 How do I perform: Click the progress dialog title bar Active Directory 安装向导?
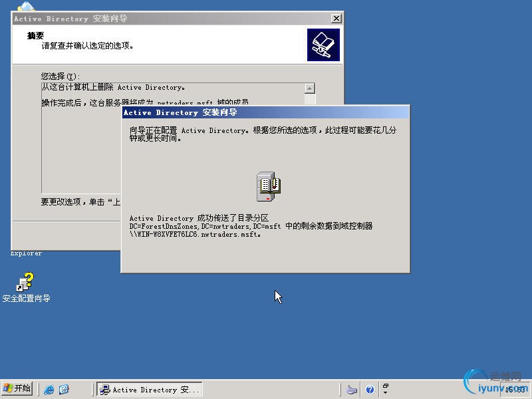[x=265, y=112]
